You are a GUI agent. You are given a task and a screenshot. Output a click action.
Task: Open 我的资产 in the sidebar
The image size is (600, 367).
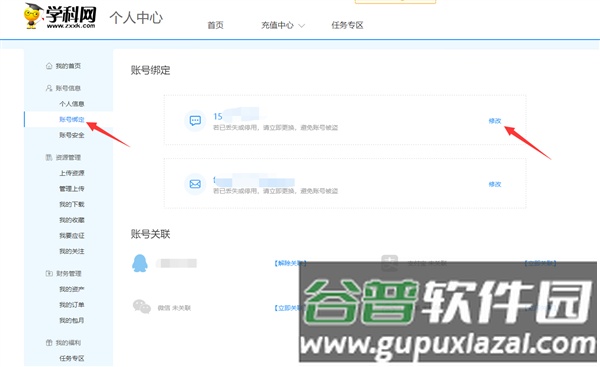click(x=72, y=289)
